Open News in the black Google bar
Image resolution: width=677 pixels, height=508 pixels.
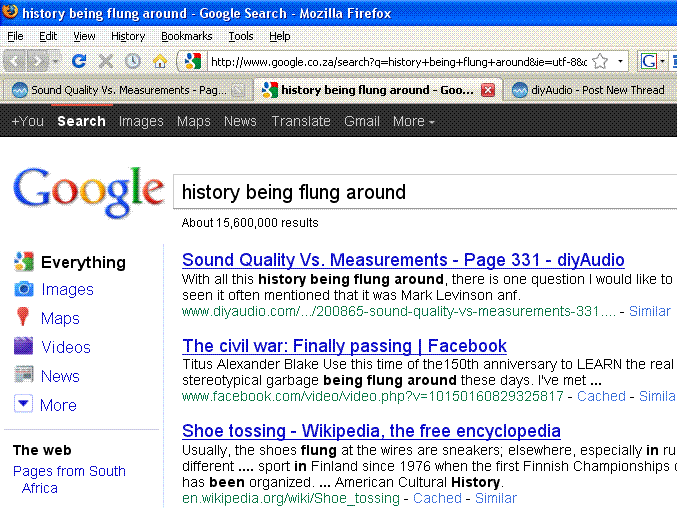pyautogui.click(x=240, y=121)
